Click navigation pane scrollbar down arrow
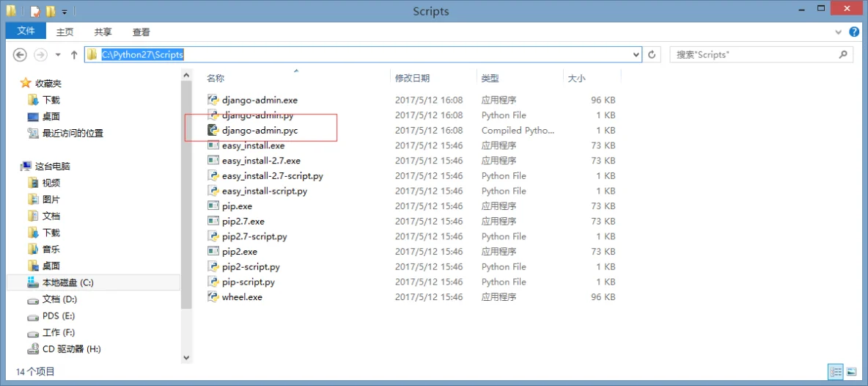The height and width of the screenshot is (386, 868). pyautogui.click(x=186, y=358)
